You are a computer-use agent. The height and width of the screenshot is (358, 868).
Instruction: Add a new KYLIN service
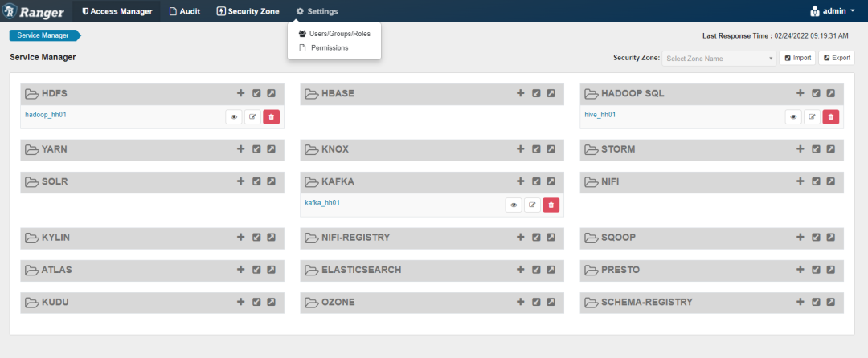coord(241,237)
